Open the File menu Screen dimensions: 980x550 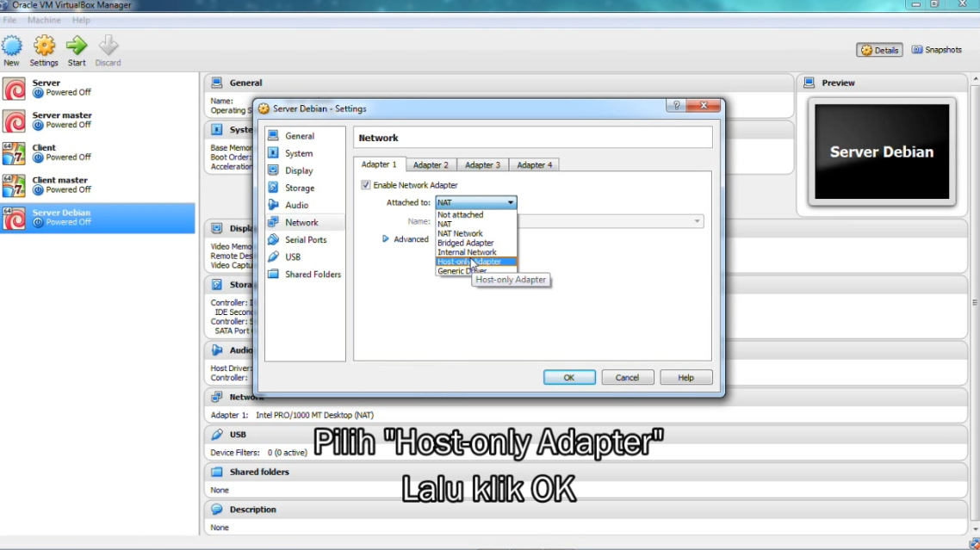coord(9,20)
